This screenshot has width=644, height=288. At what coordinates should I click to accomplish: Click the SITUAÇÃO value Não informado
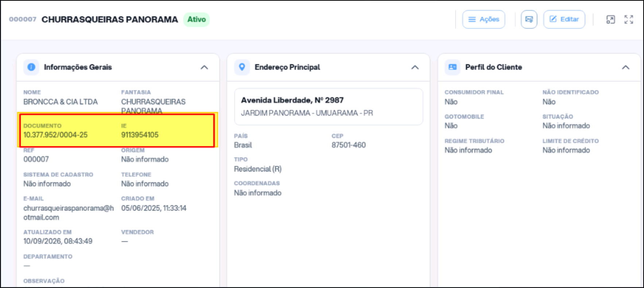[566, 126]
